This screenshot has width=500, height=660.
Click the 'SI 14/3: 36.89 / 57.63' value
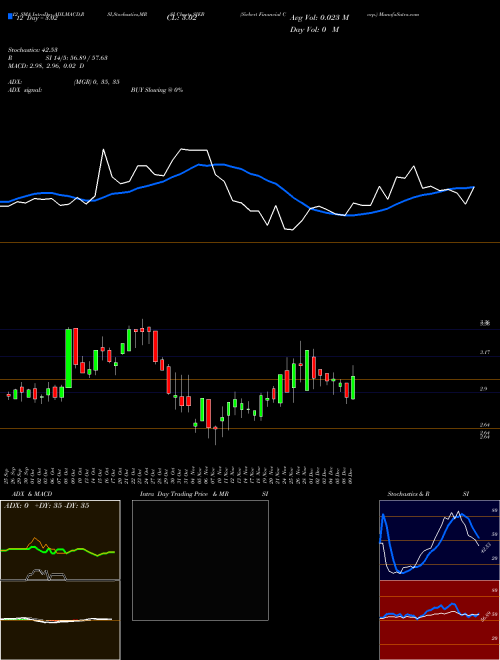click(x=77, y=58)
